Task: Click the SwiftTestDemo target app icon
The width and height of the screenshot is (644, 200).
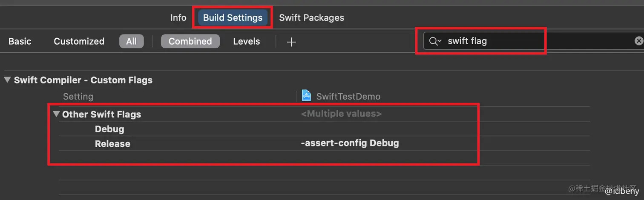Action: click(306, 95)
